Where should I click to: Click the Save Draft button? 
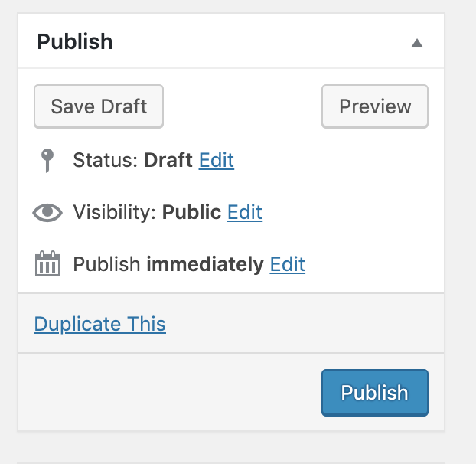pyautogui.click(x=99, y=106)
